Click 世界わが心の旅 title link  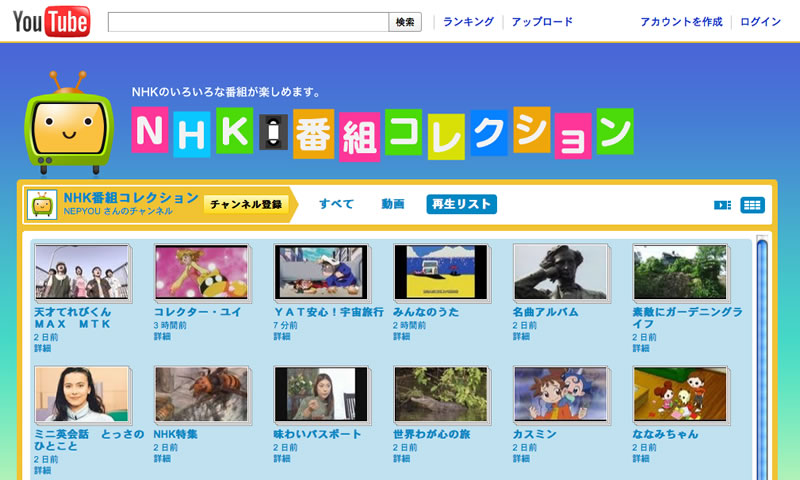432,434
